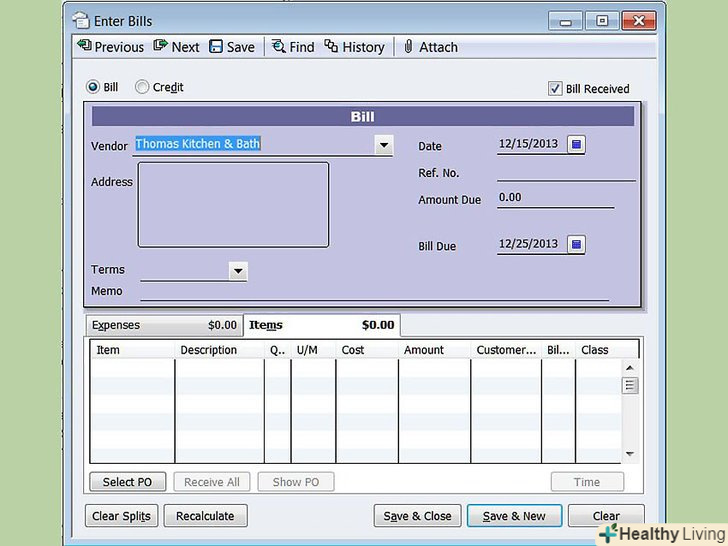Switch to the Expenses tab
The height and width of the screenshot is (546, 728).
[x=165, y=325]
